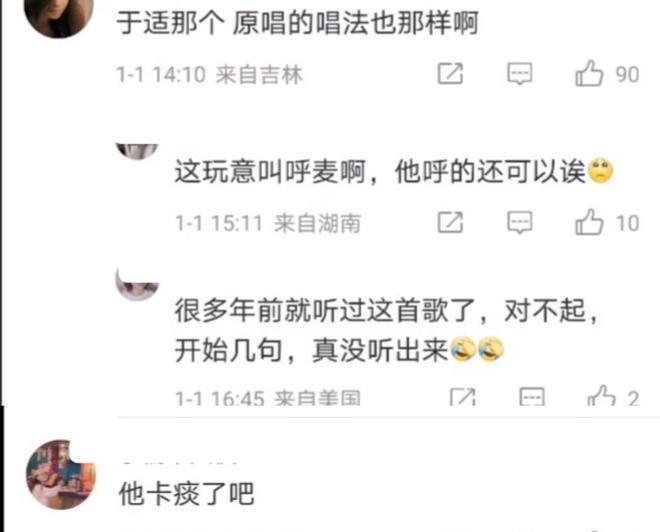Open avatar of the 呼麦 comment author
Screen dimensions: 660x532
[x=137, y=151]
